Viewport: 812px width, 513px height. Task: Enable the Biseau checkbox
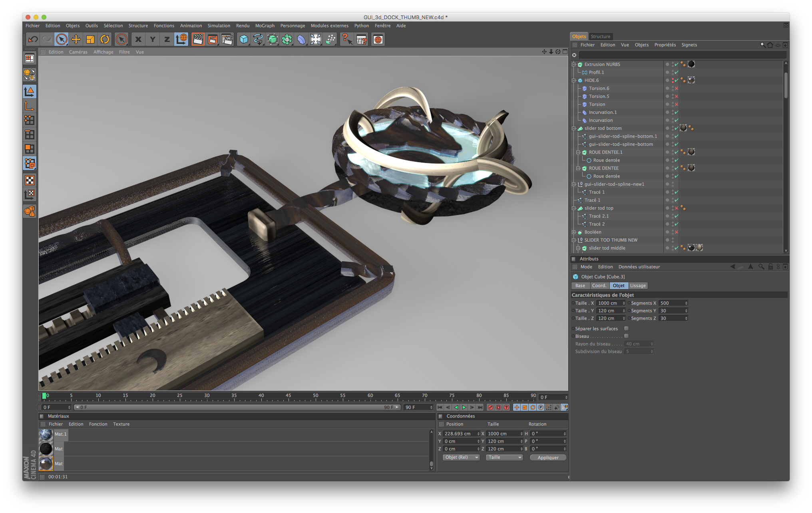point(626,336)
